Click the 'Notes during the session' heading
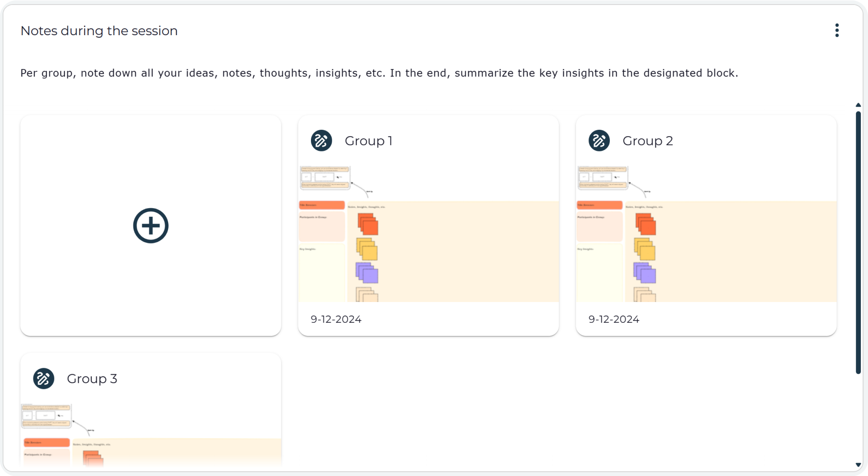 (x=99, y=31)
